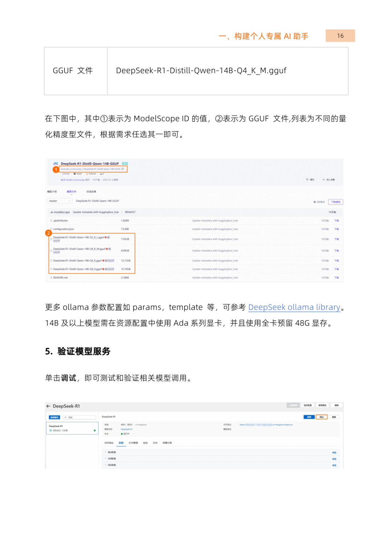Click the f804e957 commit hash
The height and width of the screenshot is (555, 392).
click(130, 212)
